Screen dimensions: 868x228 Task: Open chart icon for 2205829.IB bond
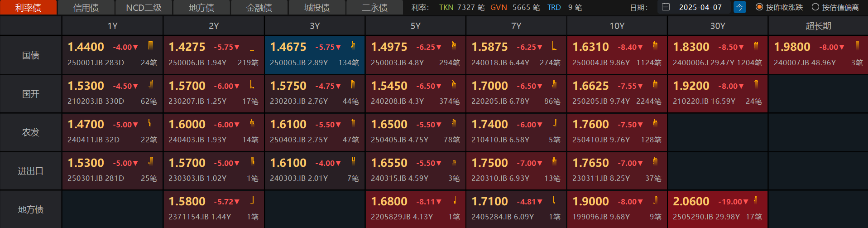click(454, 200)
